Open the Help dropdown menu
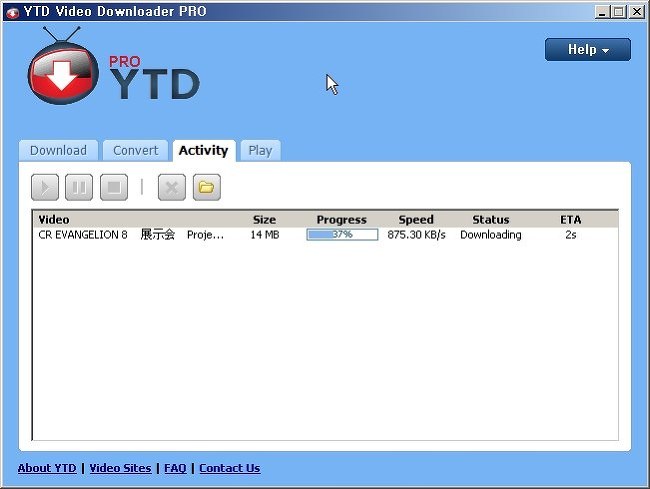 (x=588, y=50)
